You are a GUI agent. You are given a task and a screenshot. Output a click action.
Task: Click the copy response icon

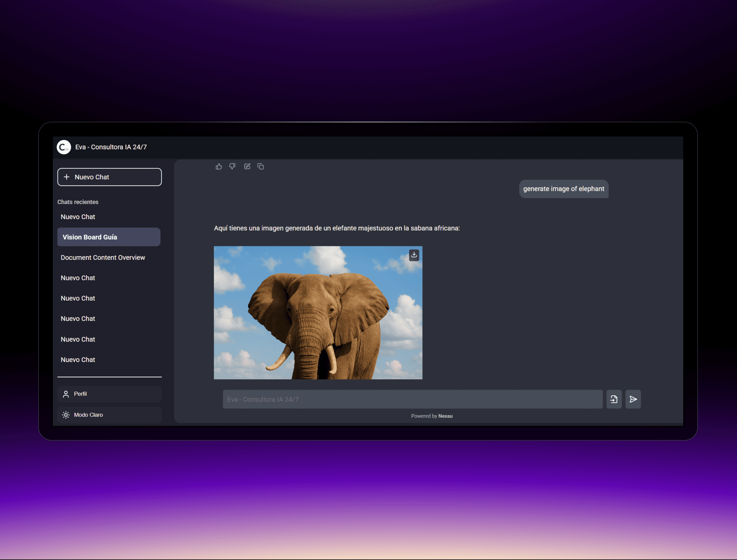coord(260,166)
